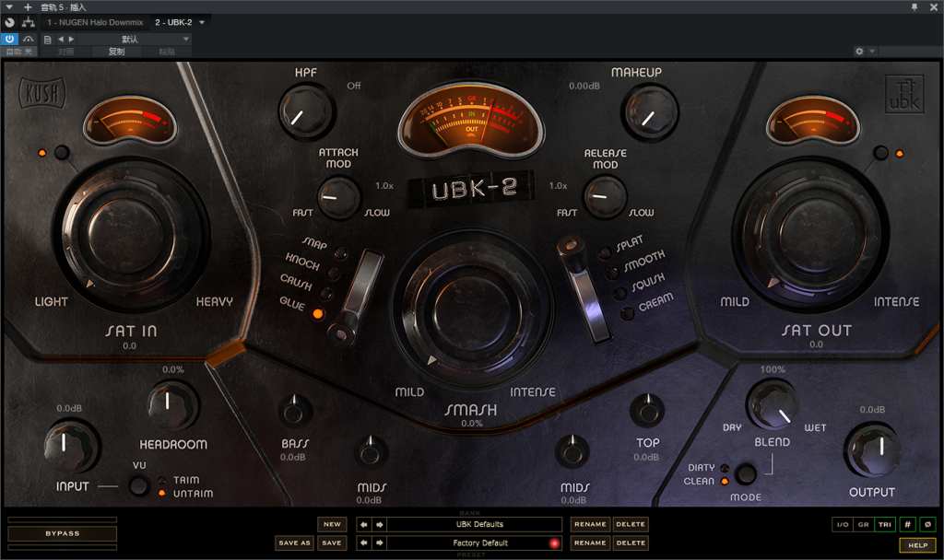This screenshot has width=944, height=560.
Task: Go to previous preset arrow beside Factory Default
Action: [363, 543]
